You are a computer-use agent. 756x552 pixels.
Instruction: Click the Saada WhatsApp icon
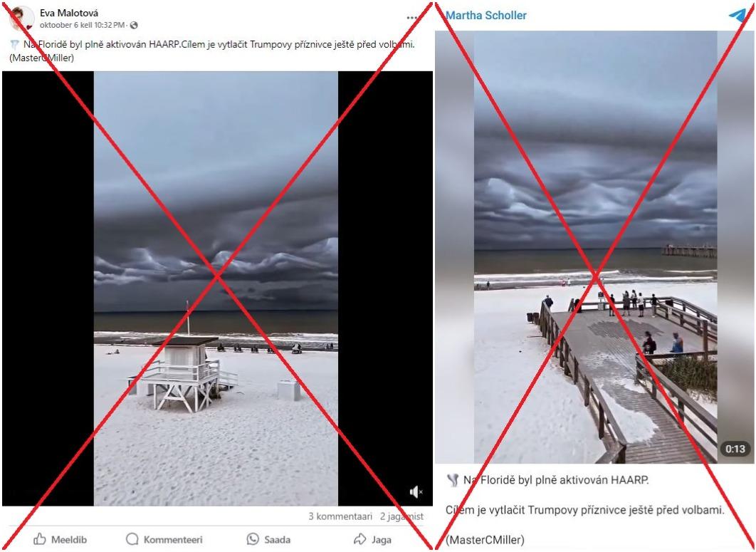tap(253, 539)
